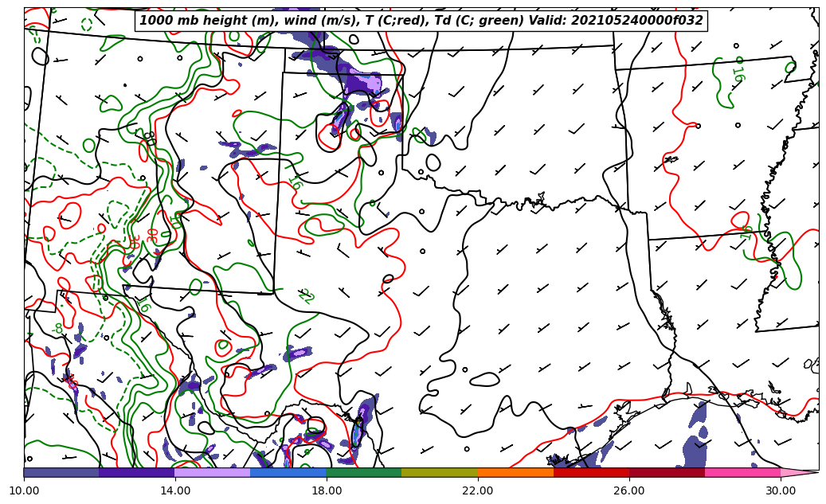Click the 10.00 colorbar tick label
Screen dimensions: 826x504
24,490
